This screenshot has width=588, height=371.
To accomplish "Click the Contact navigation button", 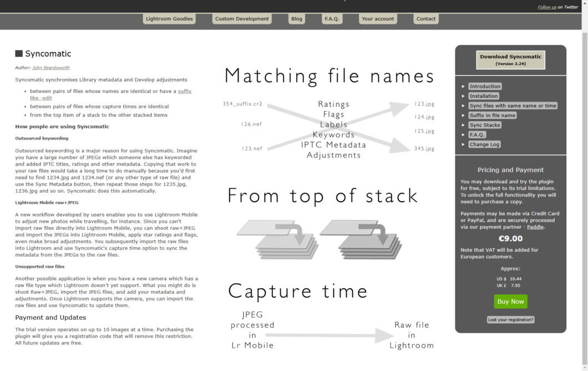I will (x=426, y=19).
